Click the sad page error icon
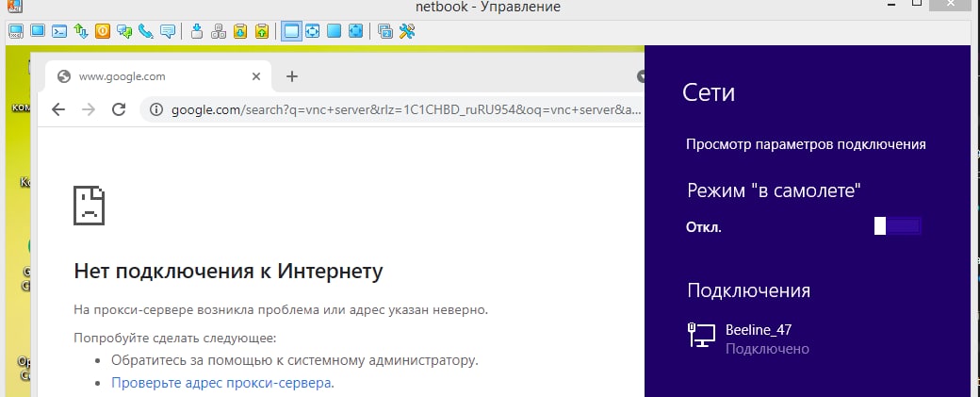The height and width of the screenshot is (397, 980). coord(89,205)
